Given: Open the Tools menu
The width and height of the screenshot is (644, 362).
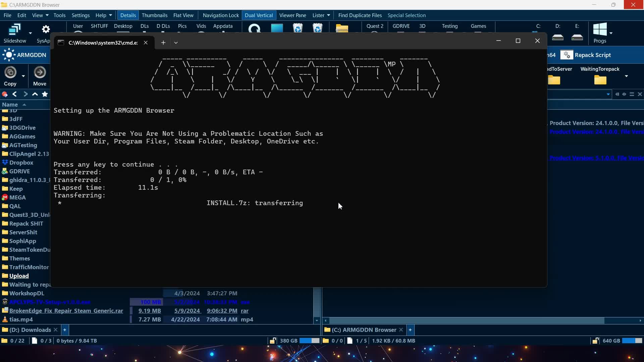Looking at the screenshot, I should (59, 15).
